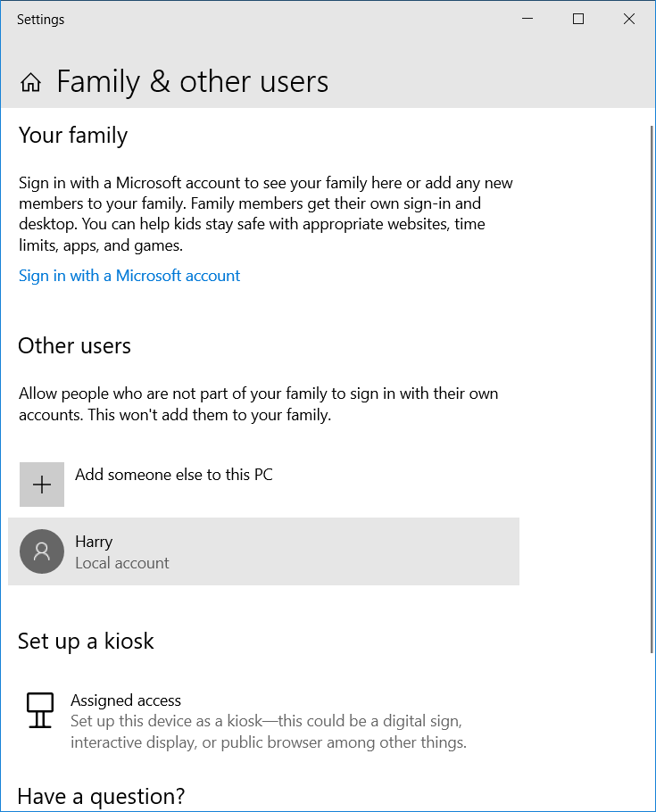
Task: Click the 'Set up a kiosk' heading
Action: point(86,641)
